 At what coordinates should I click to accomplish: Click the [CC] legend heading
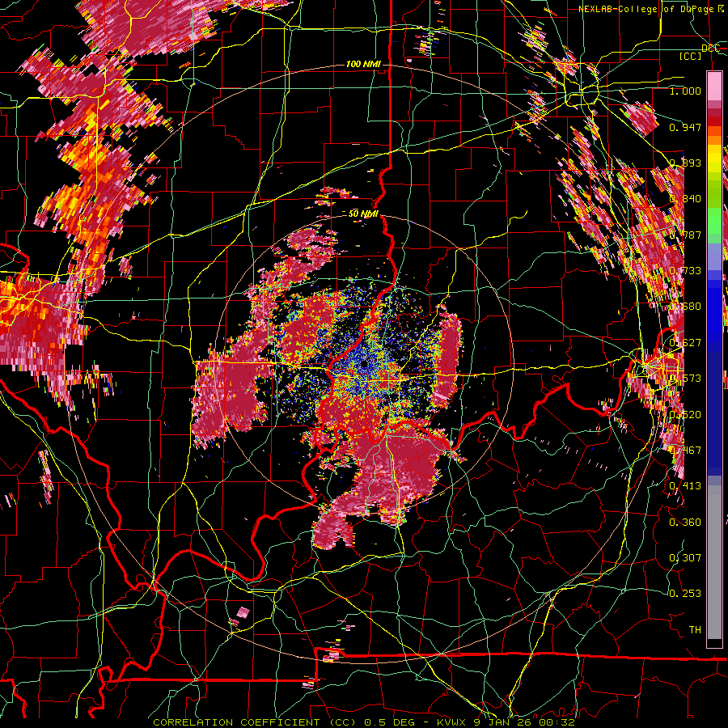tap(690, 56)
